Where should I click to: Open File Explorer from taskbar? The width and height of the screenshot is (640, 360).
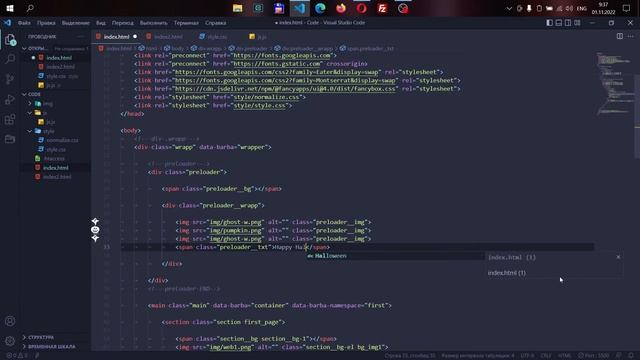point(238,8)
